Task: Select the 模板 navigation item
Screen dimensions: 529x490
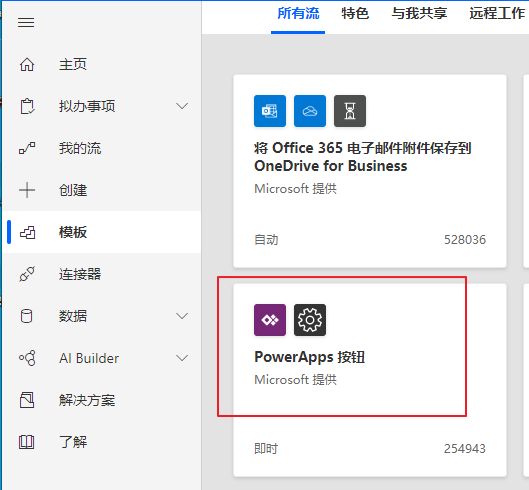Action: [x=102, y=232]
